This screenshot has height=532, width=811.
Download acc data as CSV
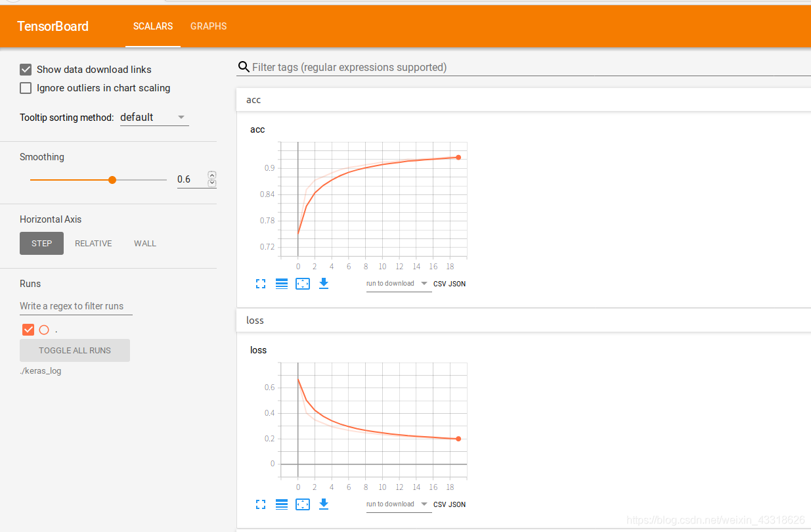point(440,284)
